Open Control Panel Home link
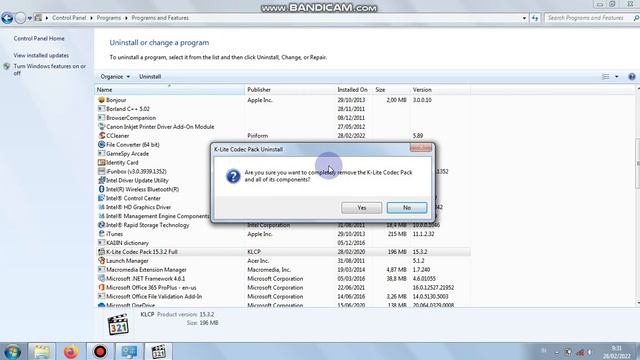This screenshot has width=640, height=360. (x=39, y=38)
